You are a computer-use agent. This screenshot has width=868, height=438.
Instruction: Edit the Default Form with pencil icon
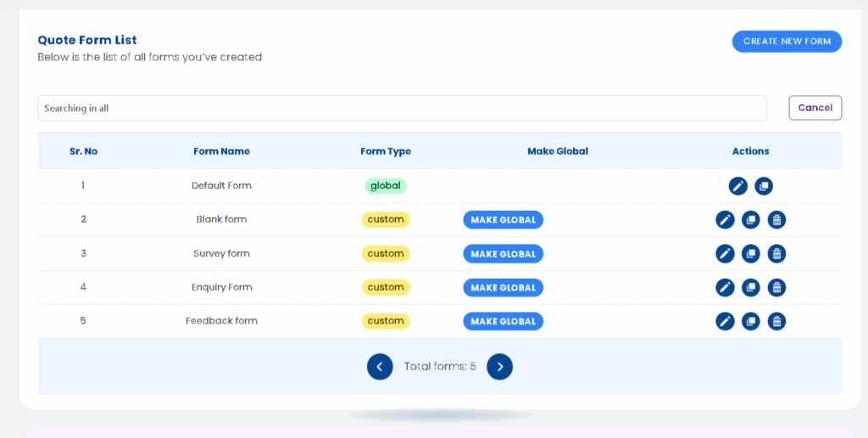pos(737,186)
